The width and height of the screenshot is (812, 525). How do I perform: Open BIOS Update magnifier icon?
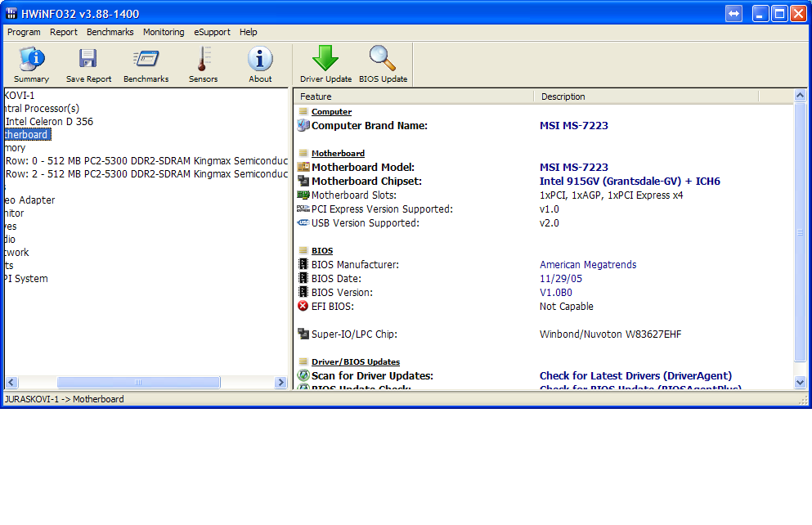point(382,64)
